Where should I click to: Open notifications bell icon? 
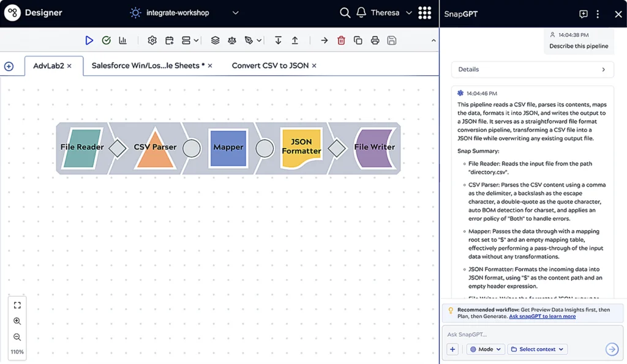(361, 13)
